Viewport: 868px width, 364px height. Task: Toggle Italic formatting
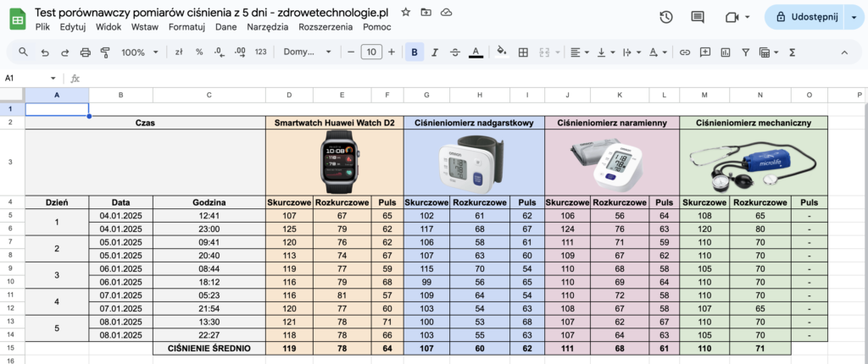[435, 52]
